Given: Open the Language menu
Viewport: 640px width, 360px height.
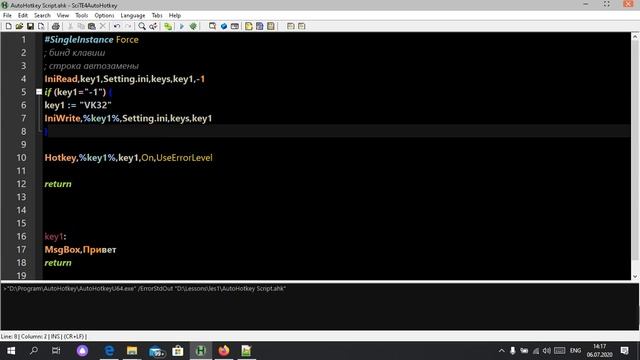Looking at the screenshot, I should [x=133, y=15].
